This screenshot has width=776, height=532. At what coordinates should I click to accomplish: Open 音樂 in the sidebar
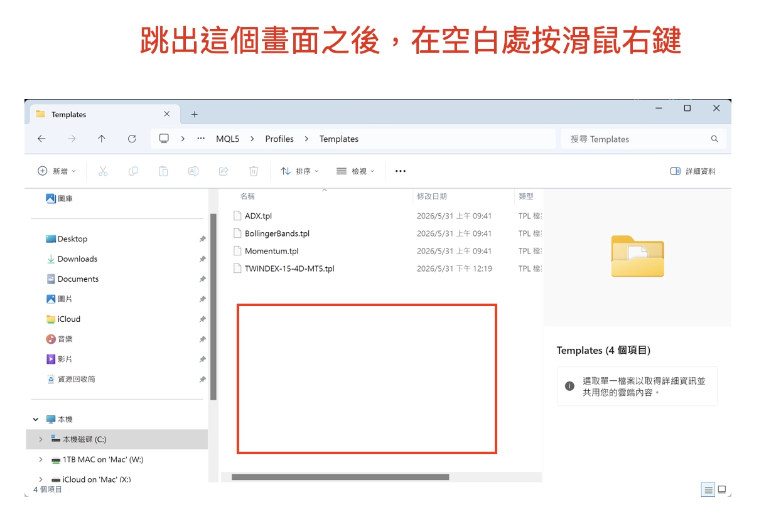[x=60, y=339]
